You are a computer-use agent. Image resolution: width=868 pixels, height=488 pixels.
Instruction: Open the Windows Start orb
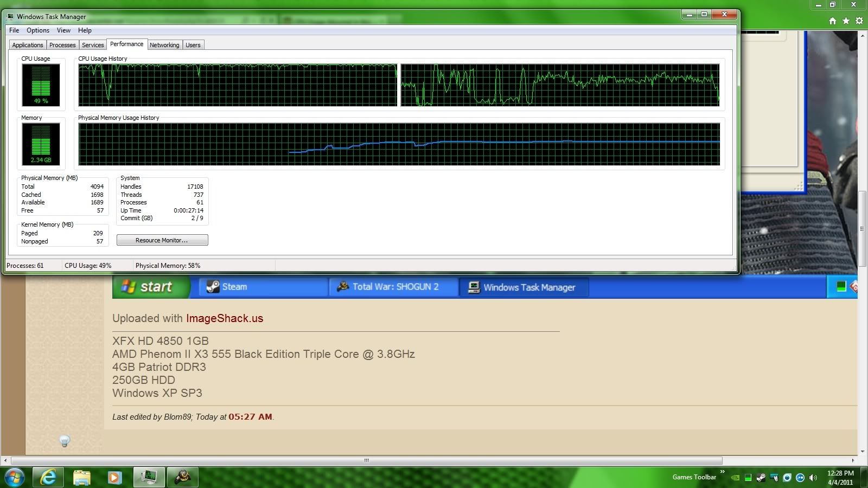point(14,478)
